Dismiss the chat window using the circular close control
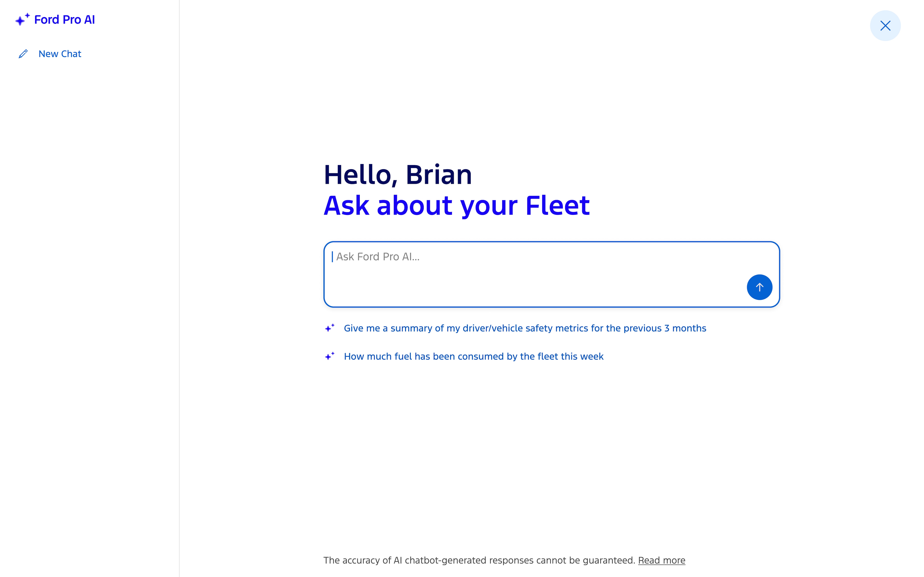The height and width of the screenshot is (577, 924). coord(885,25)
